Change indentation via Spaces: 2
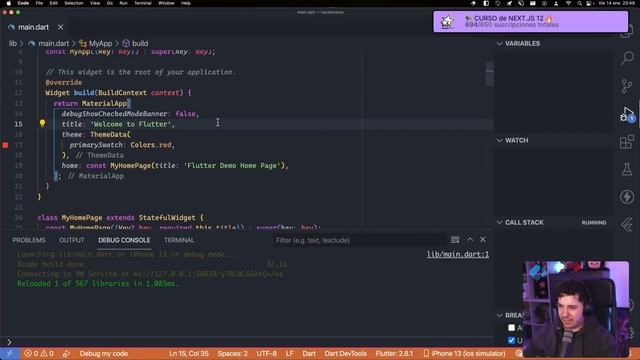640x360 pixels. 232,353
